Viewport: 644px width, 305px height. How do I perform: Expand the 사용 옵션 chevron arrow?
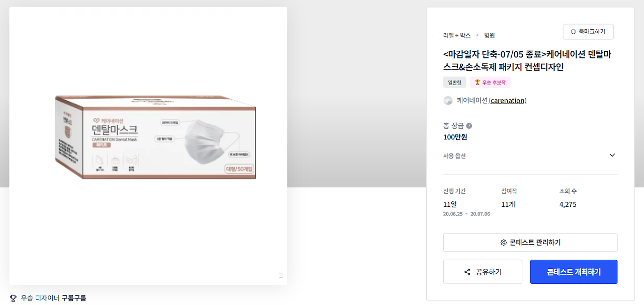[x=612, y=155]
